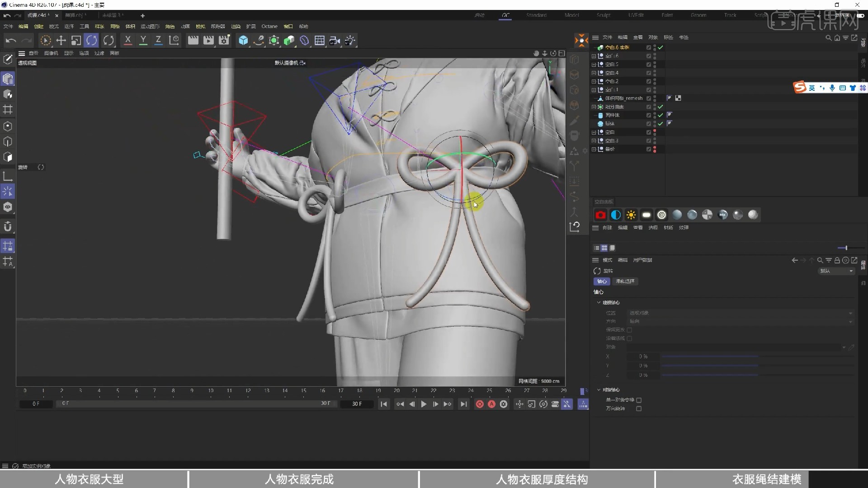Click the Octane daylight sun icon
The width and height of the screenshot is (868, 488).
pyautogui.click(x=631, y=215)
